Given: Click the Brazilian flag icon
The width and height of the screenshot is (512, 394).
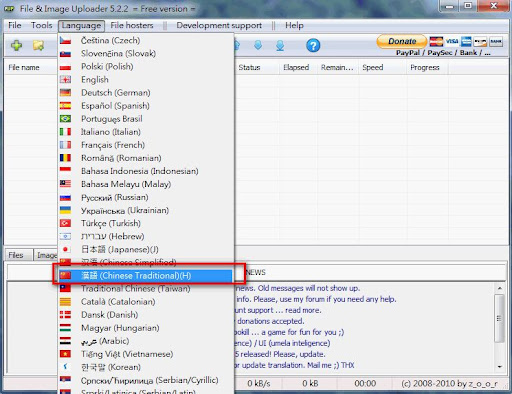Looking at the screenshot, I should tap(65, 119).
